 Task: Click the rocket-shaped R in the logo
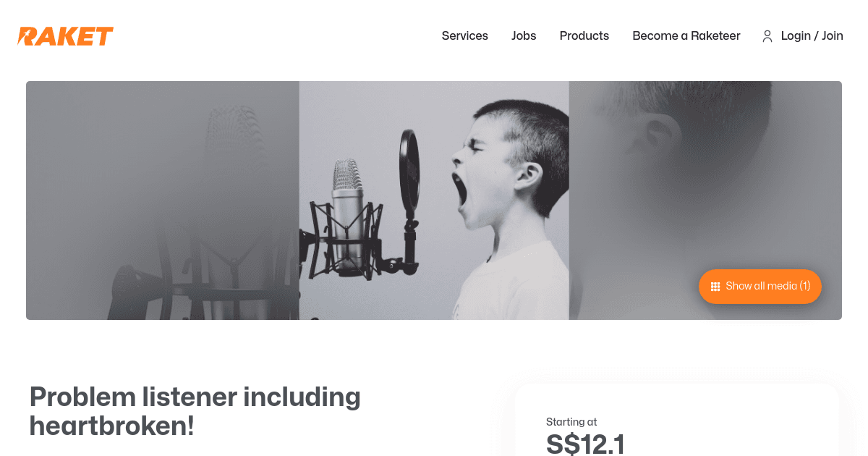pyautogui.click(x=29, y=36)
